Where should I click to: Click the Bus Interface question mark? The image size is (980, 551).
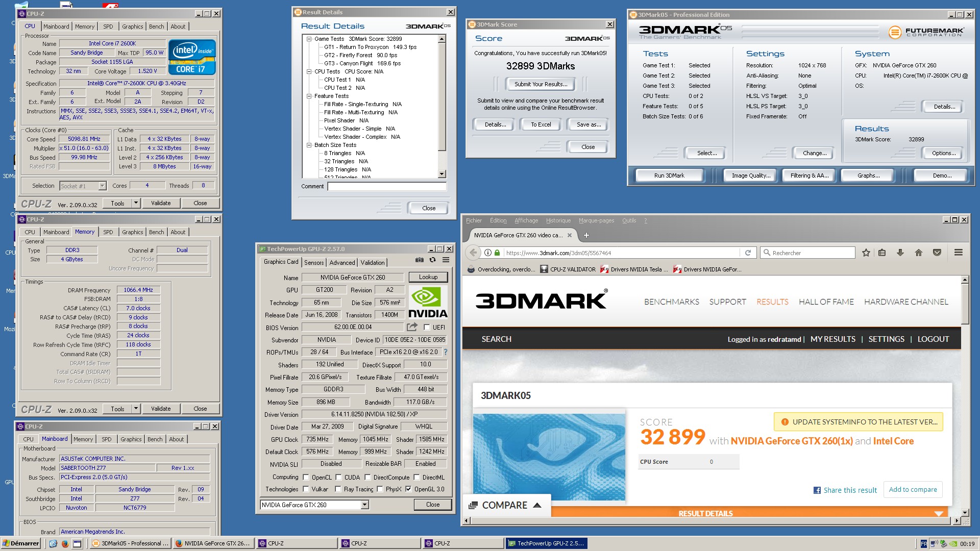coord(445,352)
